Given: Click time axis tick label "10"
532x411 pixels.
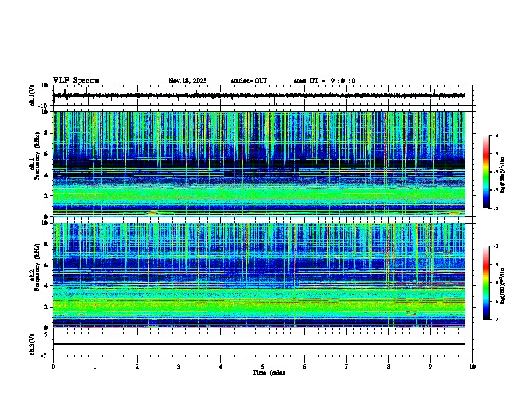Looking at the screenshot, I should click(x=472, y=367).
